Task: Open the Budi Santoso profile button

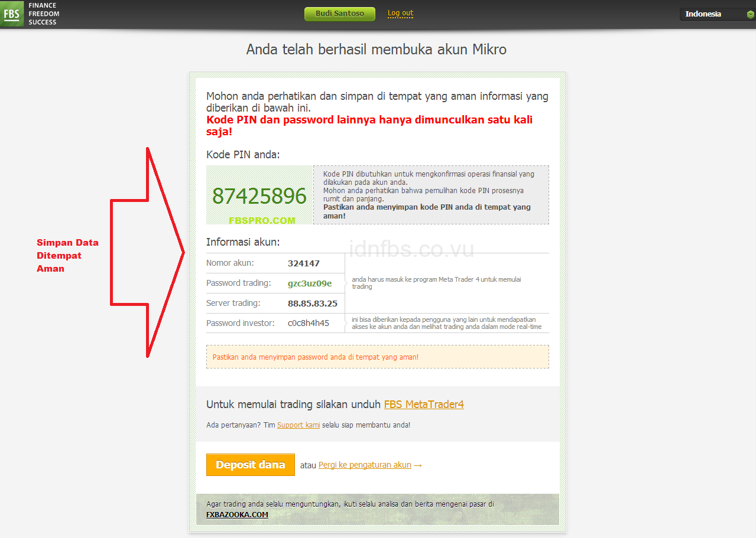Action: pos(340,14)
